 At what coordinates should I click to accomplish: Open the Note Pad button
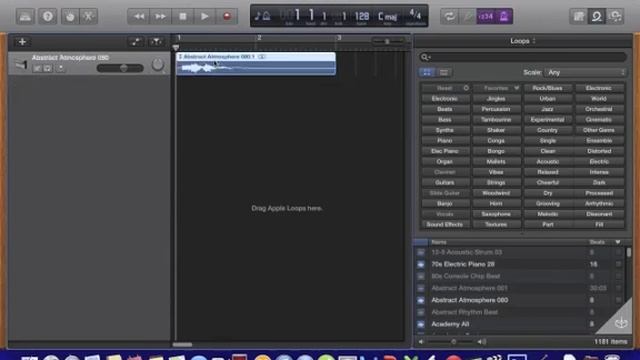click(578, 16)
